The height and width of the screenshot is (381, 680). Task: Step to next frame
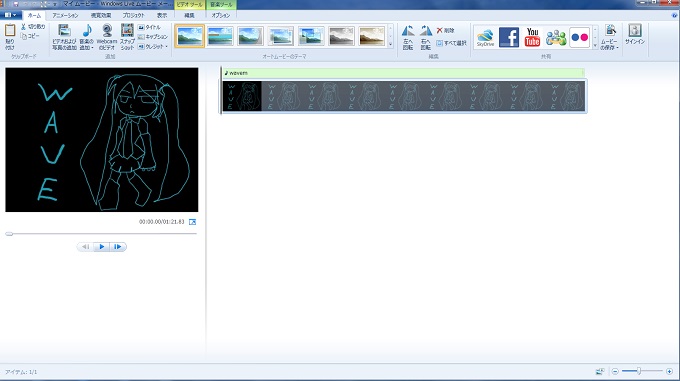point(118,247)
